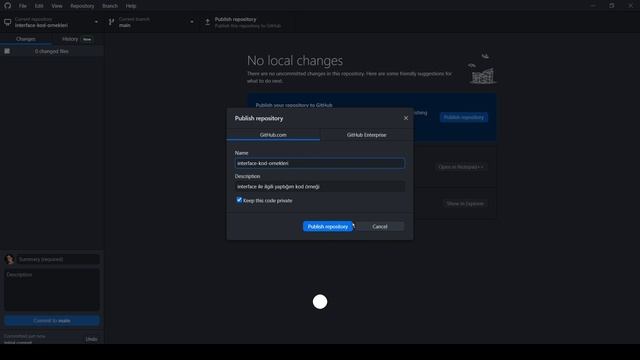
Task: Click the GitHub logo icon in title bar
Action: (x=7, y=6)
